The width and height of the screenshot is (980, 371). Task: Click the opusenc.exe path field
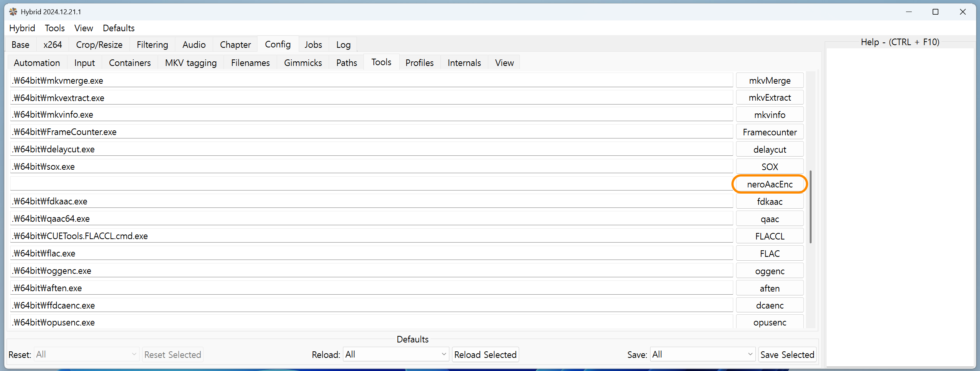pos(371,322)
